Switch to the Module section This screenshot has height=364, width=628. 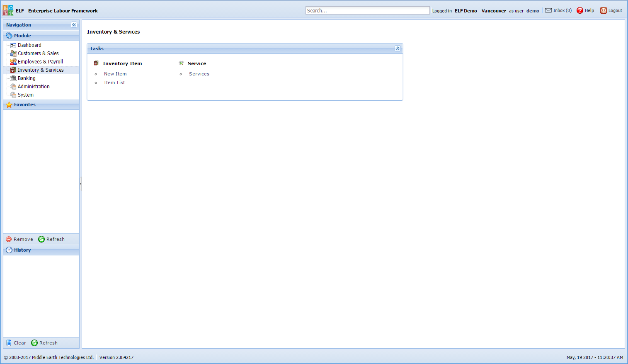(22, 36)
